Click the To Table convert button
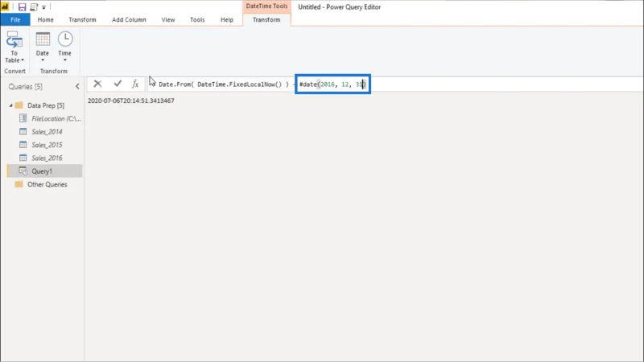This screenshot has height=362, width=644. coord(14,47)
